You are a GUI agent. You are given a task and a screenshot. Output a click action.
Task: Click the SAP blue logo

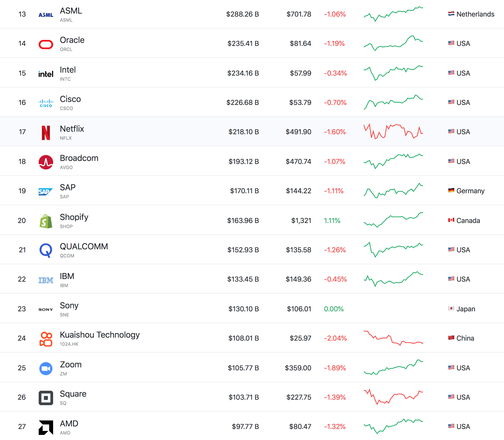coord(46,192)
